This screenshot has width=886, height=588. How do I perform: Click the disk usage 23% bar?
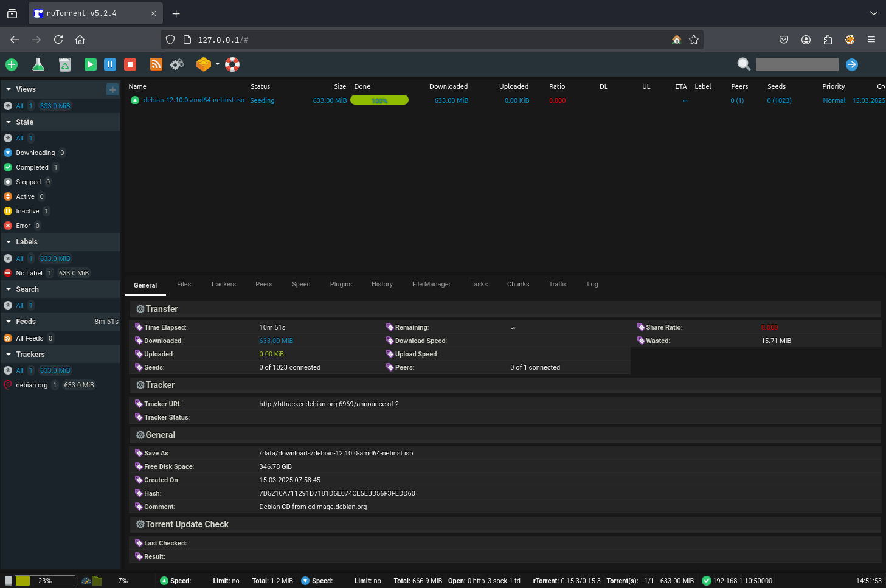point(45,581)
